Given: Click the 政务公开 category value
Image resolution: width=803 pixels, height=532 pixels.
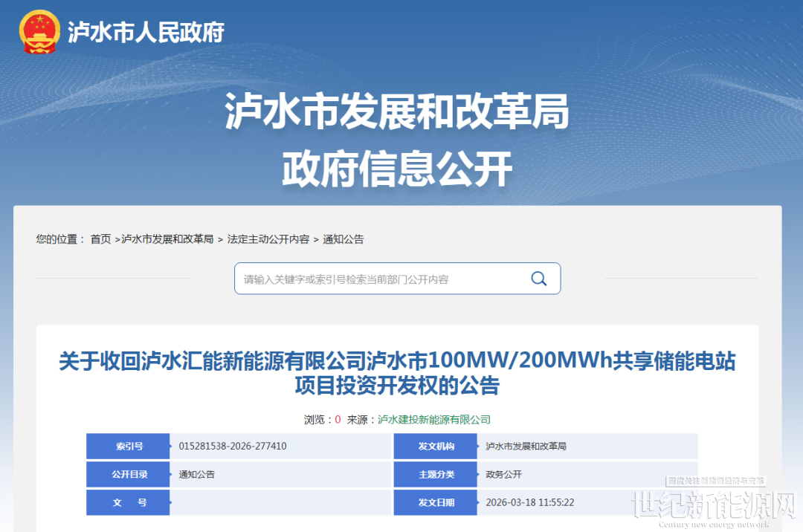Looking at the screenshot, I should pyautogui.click(x=504, y=474).
